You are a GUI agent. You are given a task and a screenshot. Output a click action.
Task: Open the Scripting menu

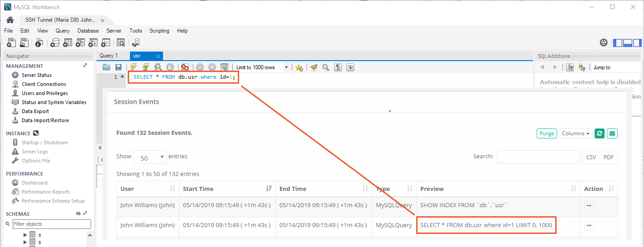tap(159, 31)
